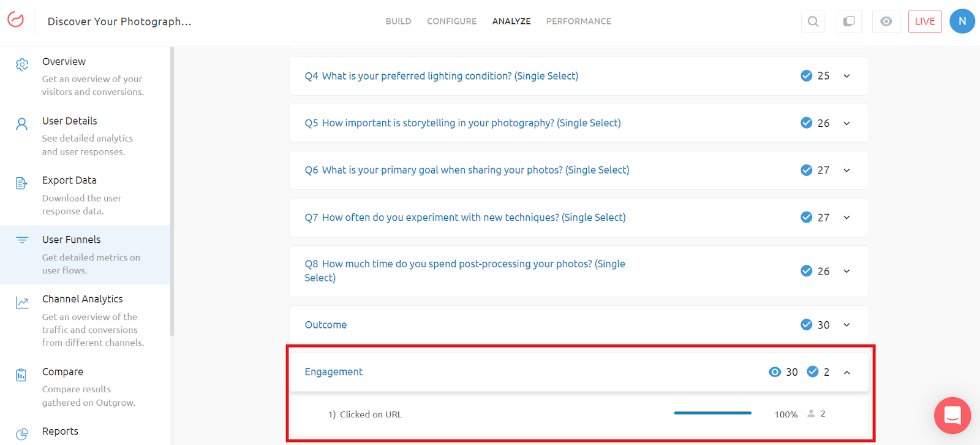Image resolution: width=980 pixels, height=445 pixels.
Task: Click the Compare sidebar icon
Action: pyautogui.click(x=21, y=375)
